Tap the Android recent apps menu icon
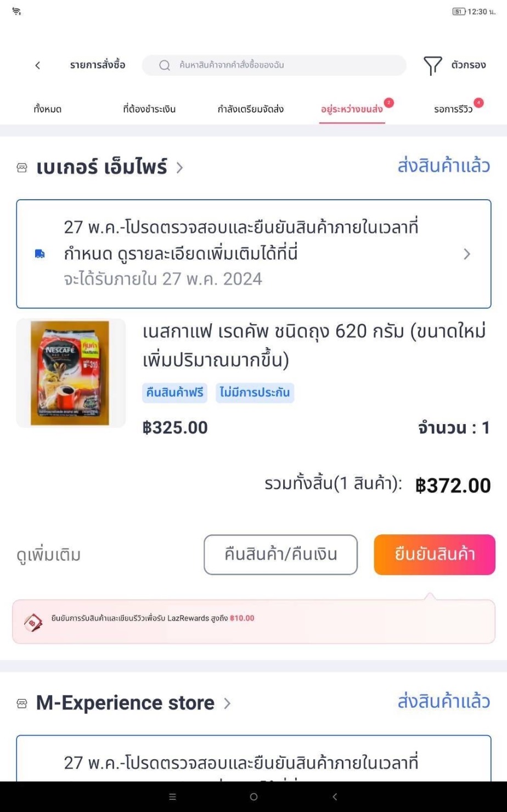507x812 pixels. 172,797
